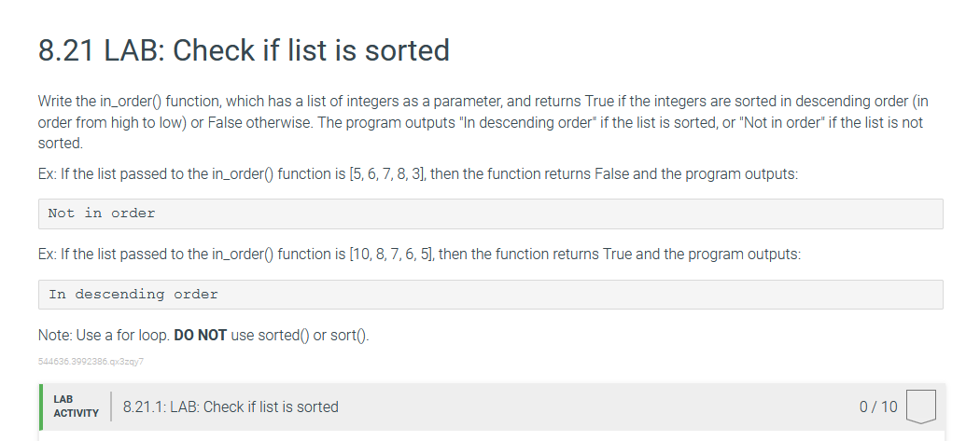Image resolution: width=980 pixels, height=441 pixels.
Task: Open the 8.21.1 LAB activity title
Action: pos(231,407)
